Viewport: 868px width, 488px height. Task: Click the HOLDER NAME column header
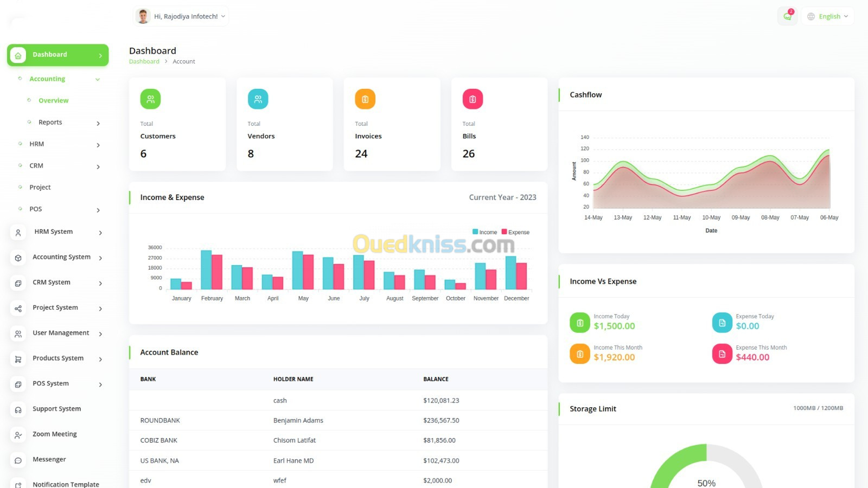tap(293, 380)
